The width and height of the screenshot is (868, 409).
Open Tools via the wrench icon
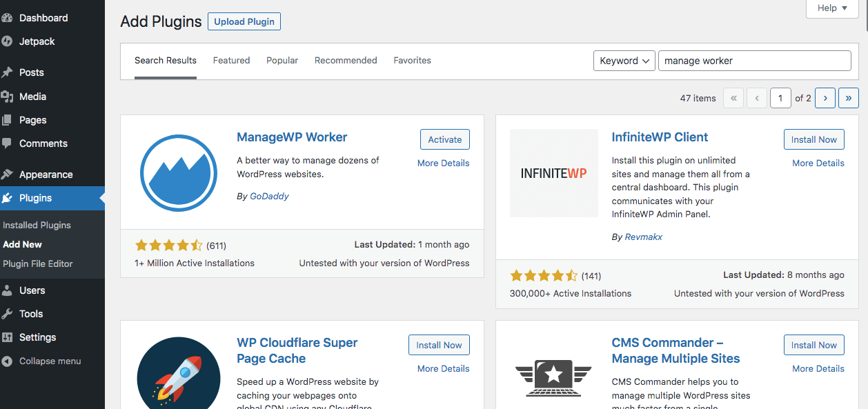point(7,314)
